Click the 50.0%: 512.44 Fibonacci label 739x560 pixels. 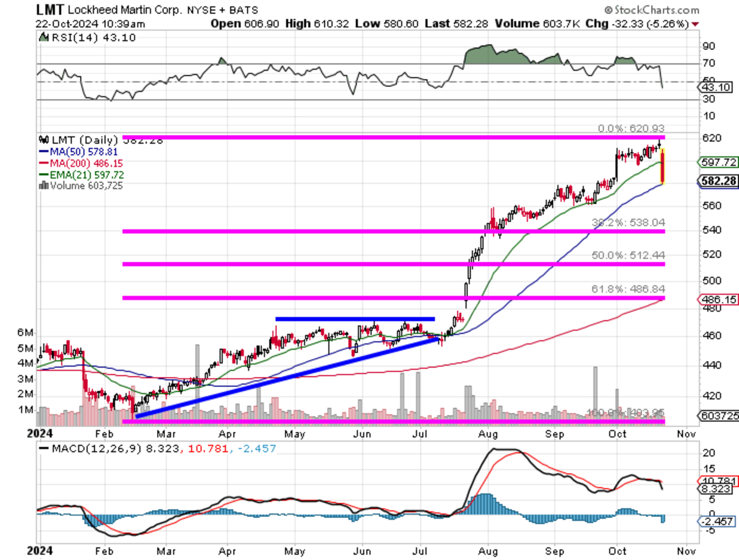[x=628, y=255]
